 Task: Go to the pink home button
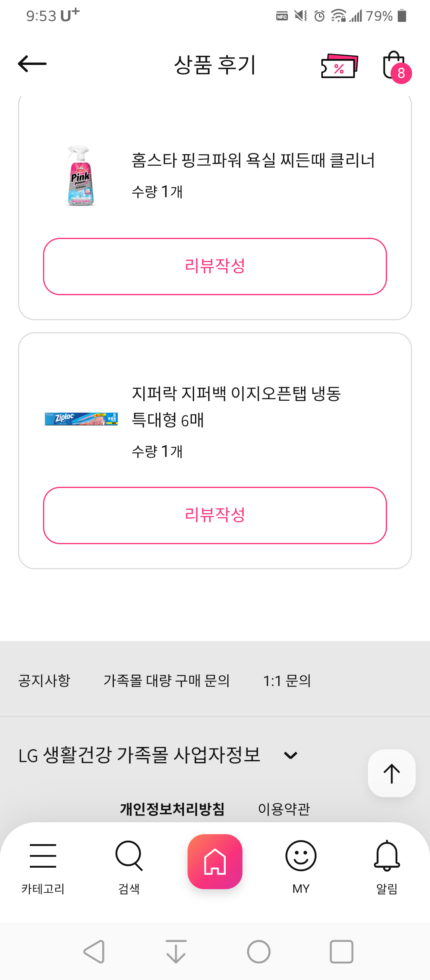215,862
